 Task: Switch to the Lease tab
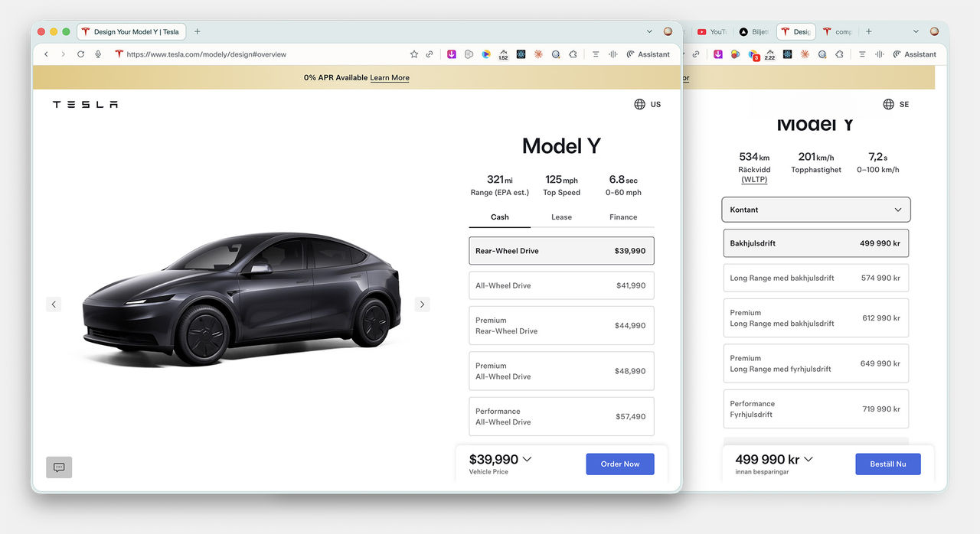[561, 217]
